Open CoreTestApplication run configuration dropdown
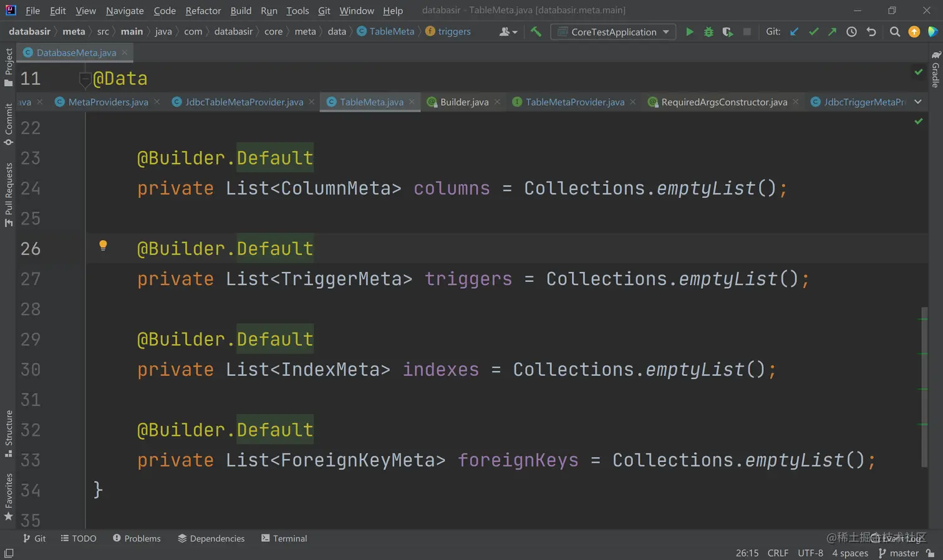Image resolution: width=943 pixels, height=560 pixels. (613, 32)
